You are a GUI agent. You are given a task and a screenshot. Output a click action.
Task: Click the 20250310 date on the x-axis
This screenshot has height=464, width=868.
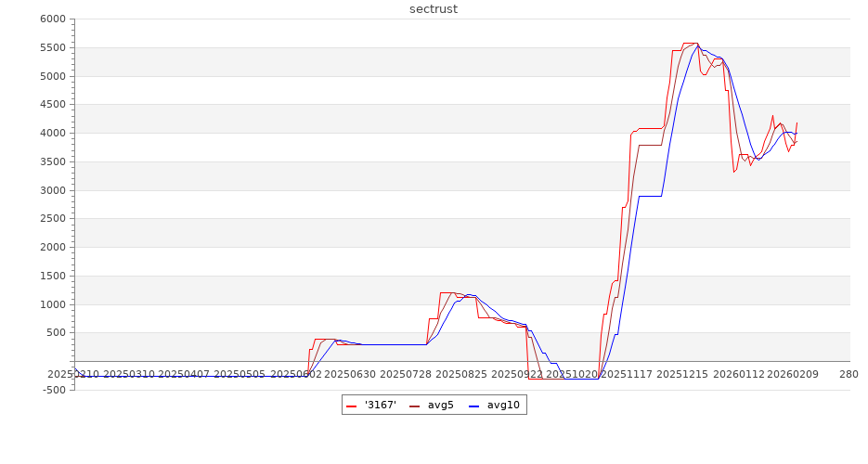coord(129,374)
